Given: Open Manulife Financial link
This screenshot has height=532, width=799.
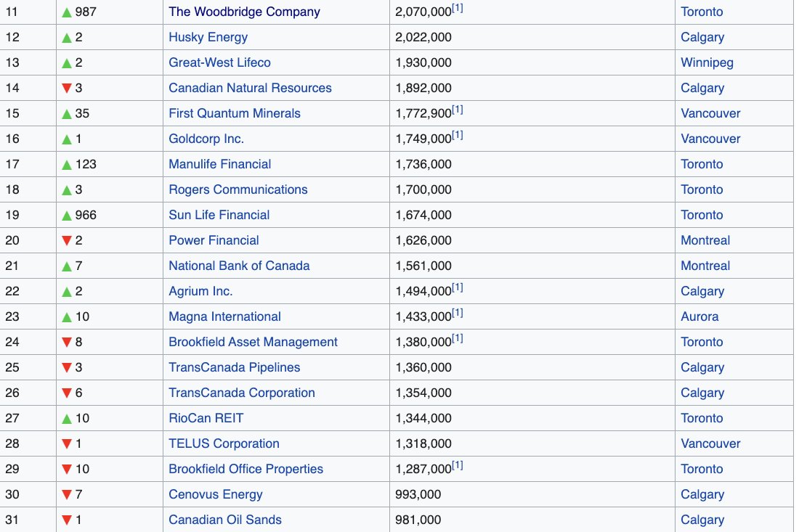Looking at the screenshot, I should [x=219, y=165].
